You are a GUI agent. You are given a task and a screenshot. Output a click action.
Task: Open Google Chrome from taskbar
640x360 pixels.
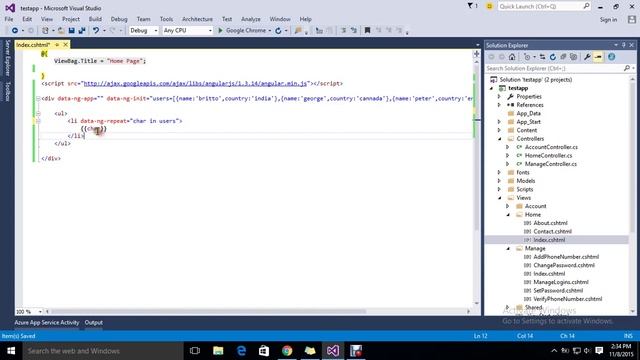click(287, 351)
